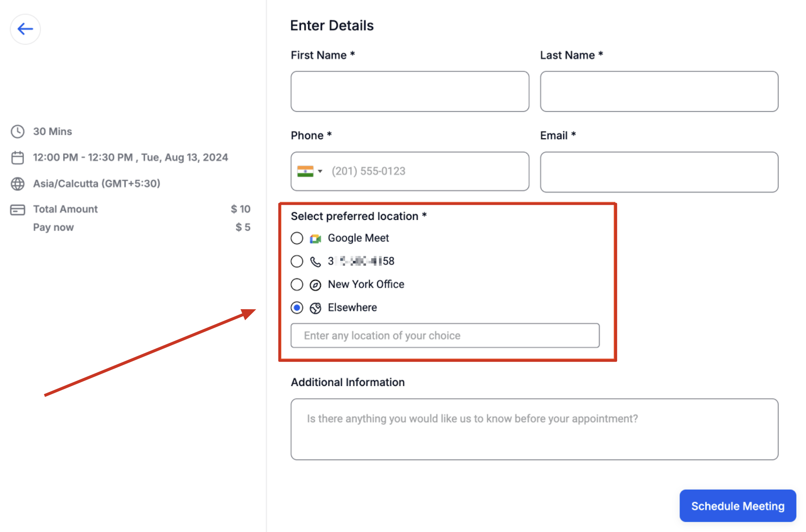Select the Google Meet radio button
This screenshot has height=532, width=806.
point(297,238)
